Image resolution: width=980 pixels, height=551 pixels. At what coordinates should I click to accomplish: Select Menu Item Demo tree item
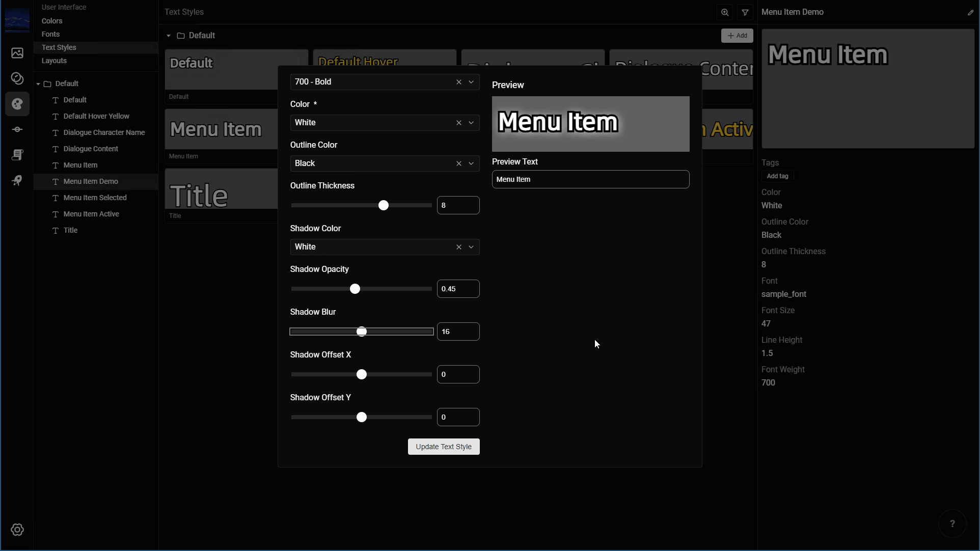pos(96,181)
